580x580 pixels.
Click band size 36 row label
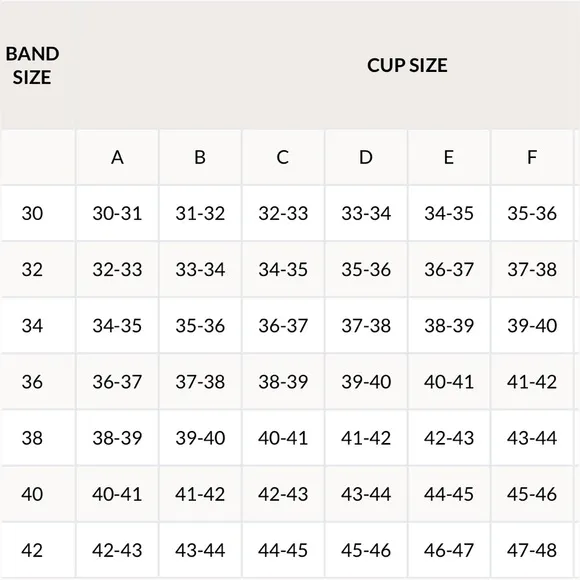[x=32, y=382]
